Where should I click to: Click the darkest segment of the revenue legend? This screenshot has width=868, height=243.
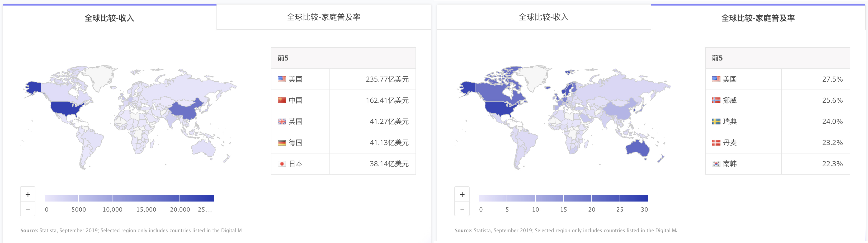pyautogui.click(x=197, y=198)
